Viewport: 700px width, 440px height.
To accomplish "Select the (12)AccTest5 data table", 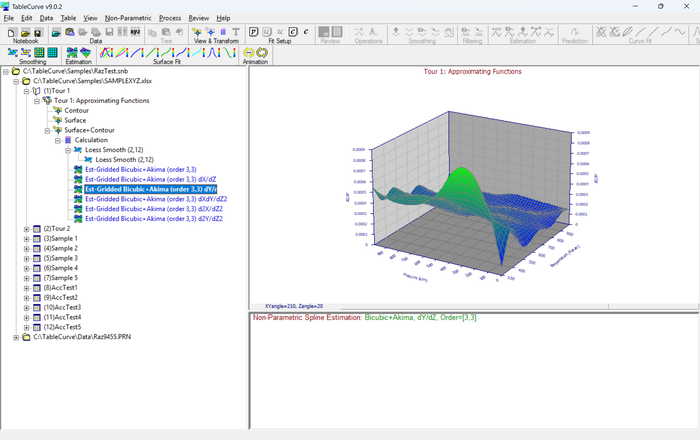I will (x=62, y=327).
